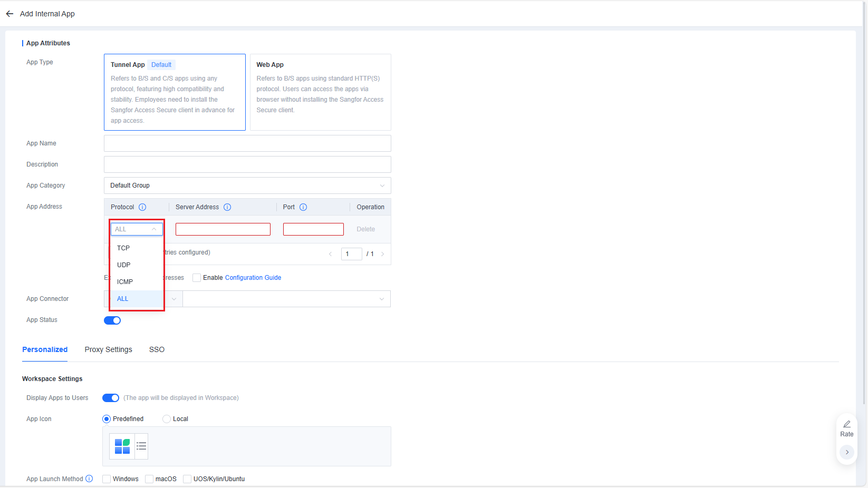Click the Default badge on Tunnel App

(161, 65)
